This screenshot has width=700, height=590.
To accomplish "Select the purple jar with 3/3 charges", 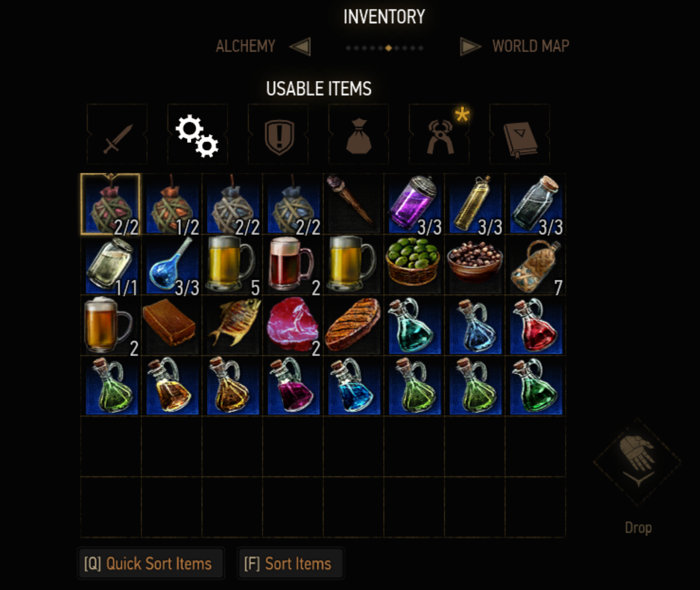I will (x=414, y=203).
